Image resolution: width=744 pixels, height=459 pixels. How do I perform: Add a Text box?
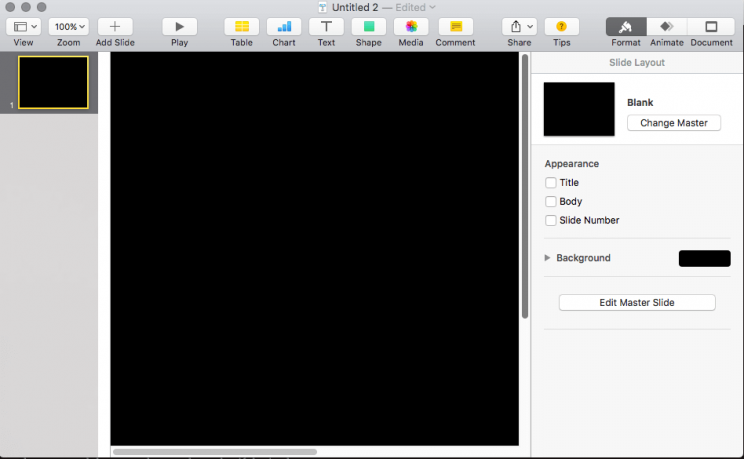pyautogui.click(x=326, y=27)
